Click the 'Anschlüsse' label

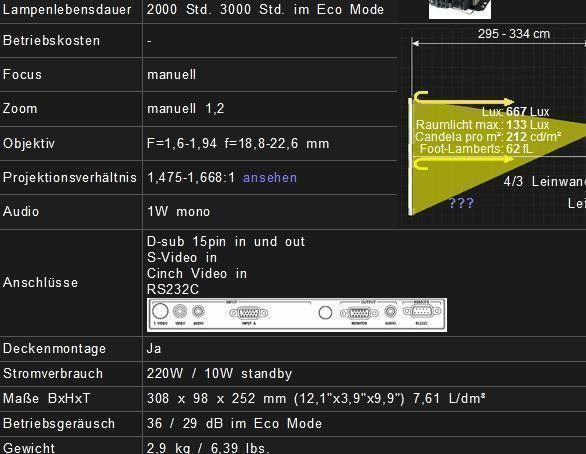point(40,282)
